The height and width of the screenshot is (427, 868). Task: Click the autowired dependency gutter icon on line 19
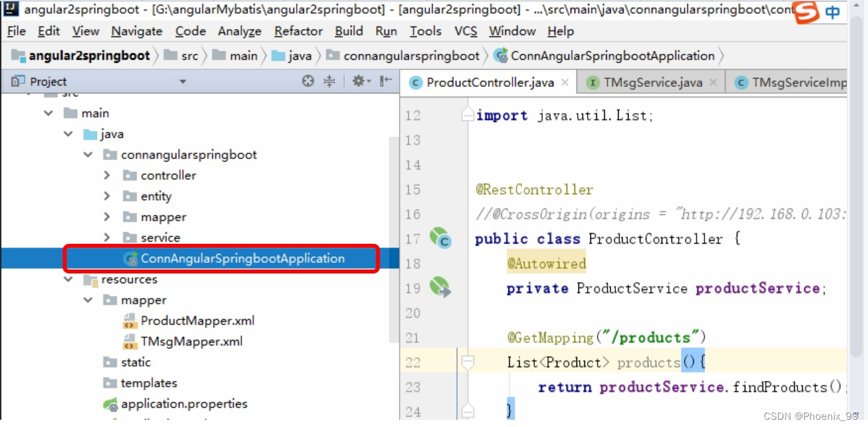coord(440,287)
